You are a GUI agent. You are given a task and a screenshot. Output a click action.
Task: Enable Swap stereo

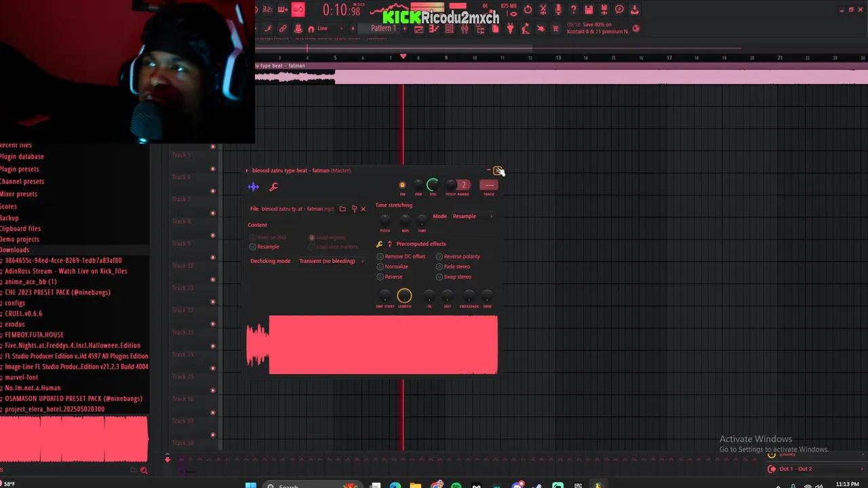tap(454, 277)
